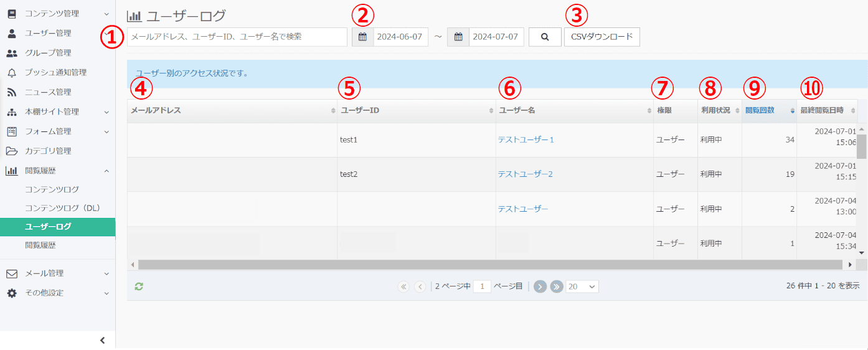Open the テストユーザー1 user link
Viewport: 868px width, 350px height.
526,140
